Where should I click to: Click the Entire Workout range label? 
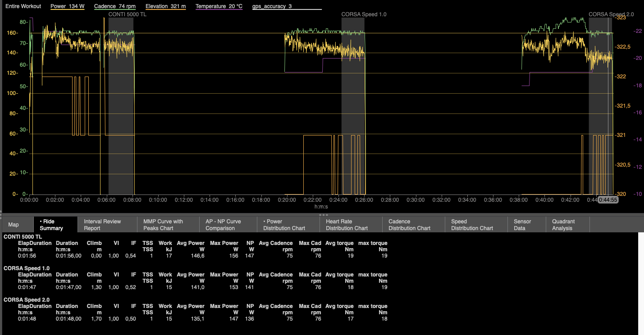click(x=23, y=7)
